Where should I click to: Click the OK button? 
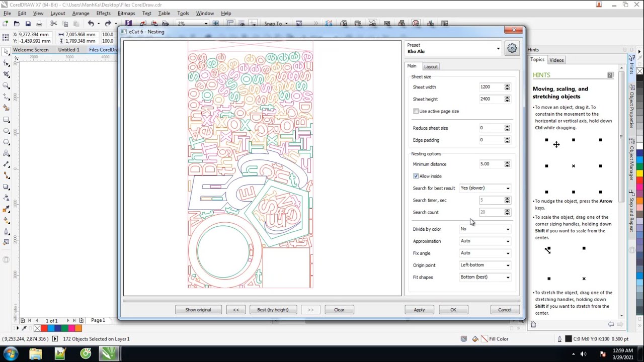tap(453, 310)
